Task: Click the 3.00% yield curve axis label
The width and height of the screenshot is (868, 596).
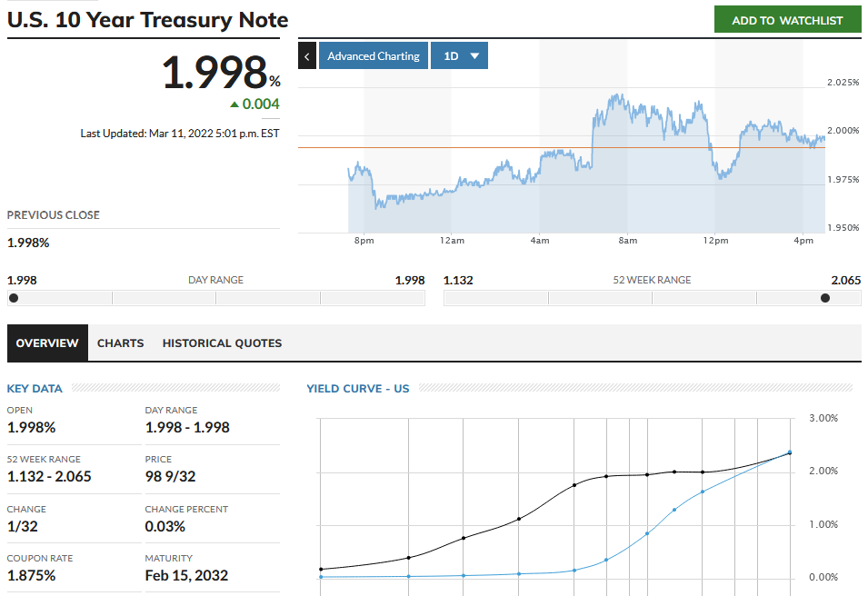Action: 823,418
